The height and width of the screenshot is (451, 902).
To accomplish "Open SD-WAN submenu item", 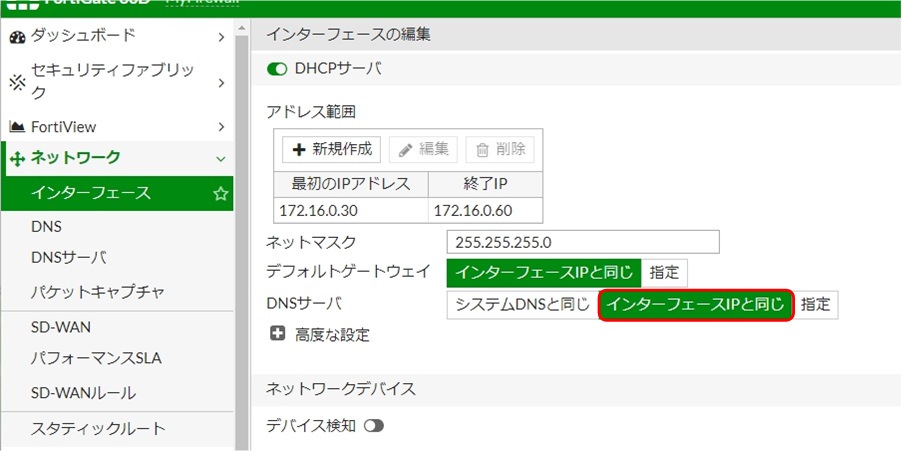I will (x=60, y=327).
